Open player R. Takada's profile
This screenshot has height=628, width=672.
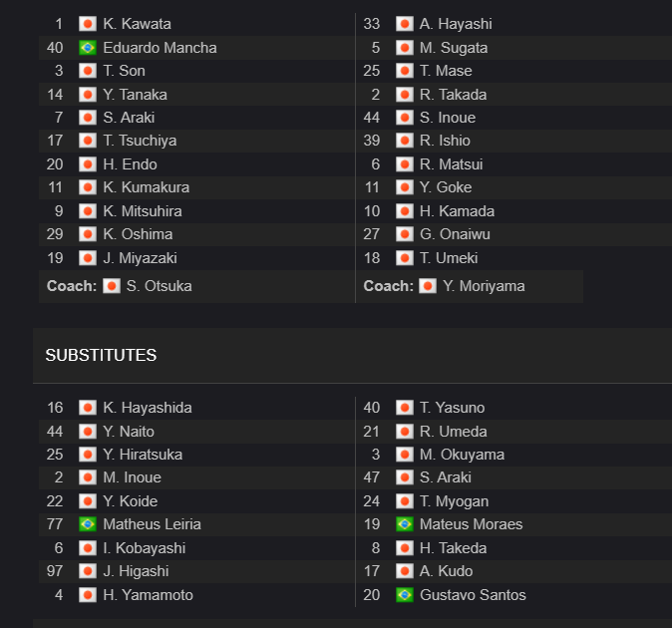[453, 95]
